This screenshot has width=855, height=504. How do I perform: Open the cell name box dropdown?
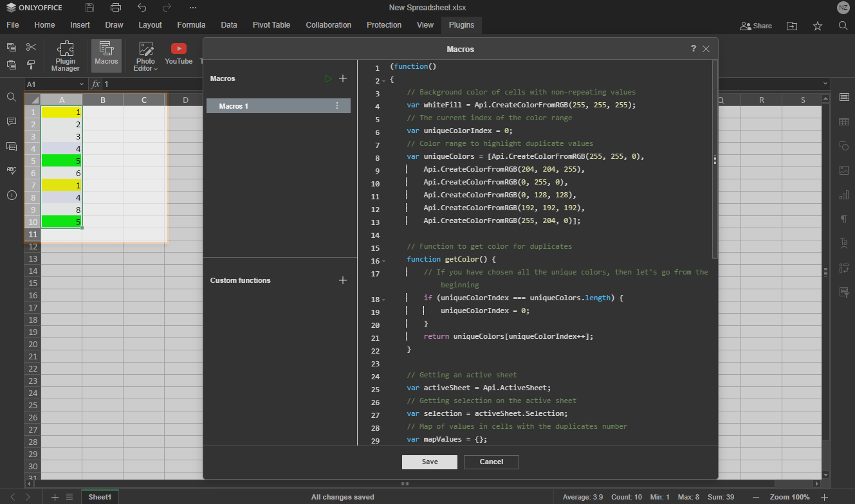[x=82, y=84]
